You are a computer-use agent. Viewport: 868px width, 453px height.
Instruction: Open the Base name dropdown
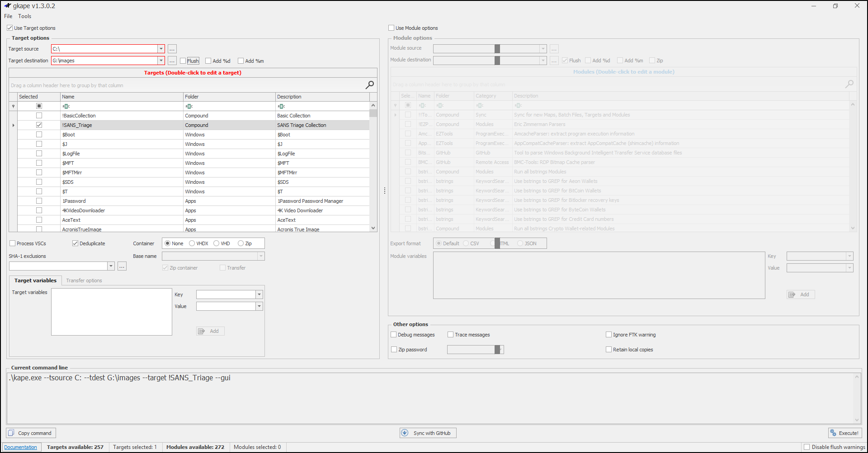[261, 256]
